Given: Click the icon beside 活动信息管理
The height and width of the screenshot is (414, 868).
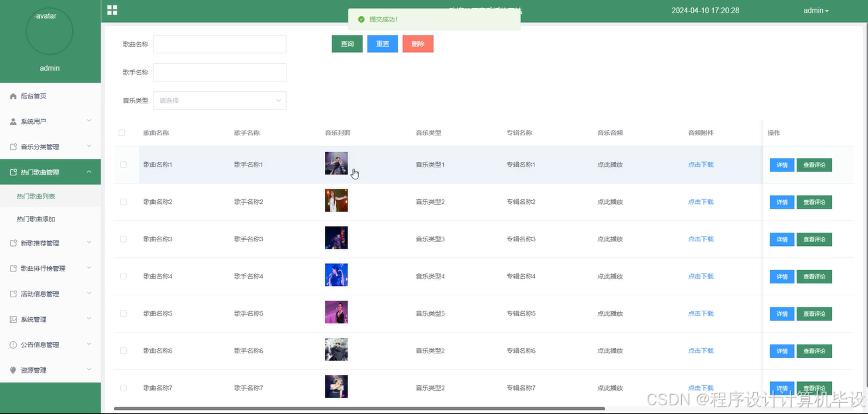Looking at the screenshot, I should coord(13,293).
